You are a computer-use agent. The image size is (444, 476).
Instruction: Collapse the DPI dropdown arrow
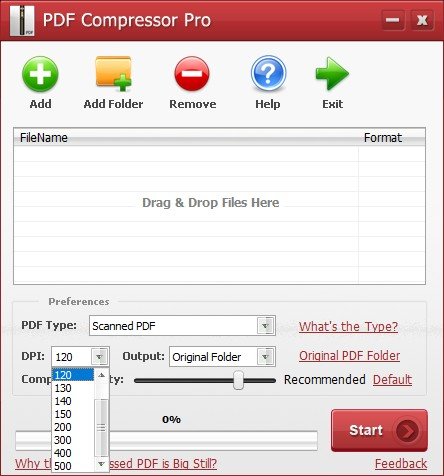(99, 357)
